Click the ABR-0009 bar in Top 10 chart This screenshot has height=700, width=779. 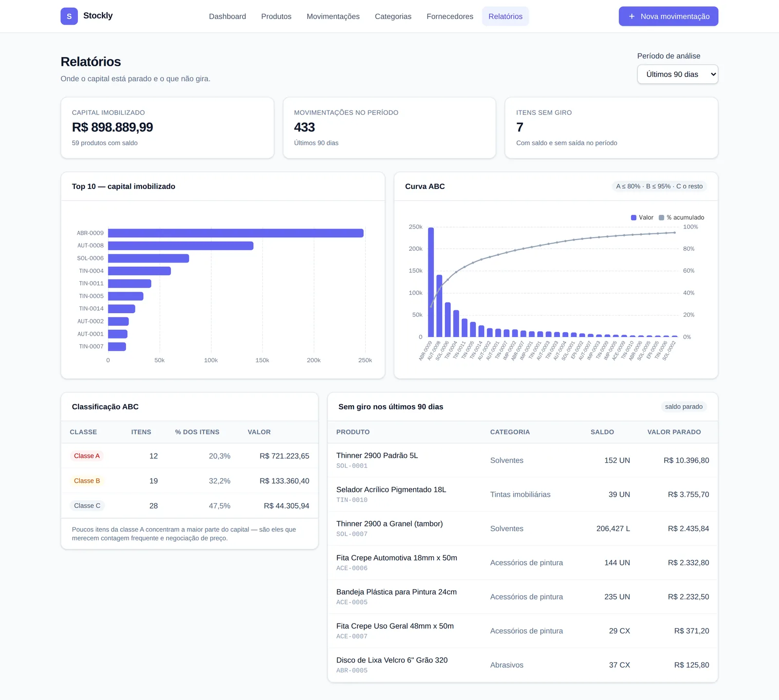(x=236, y=233)
